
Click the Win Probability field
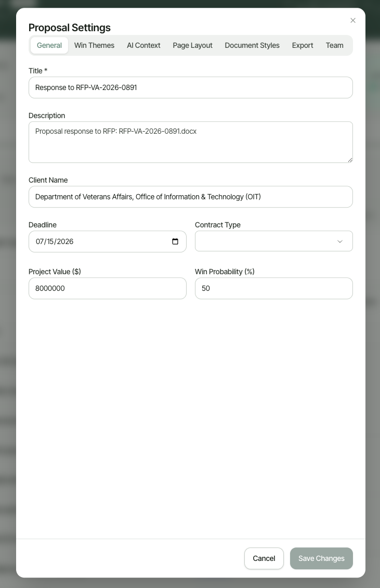pyautogui.click(x=273, y=288)
